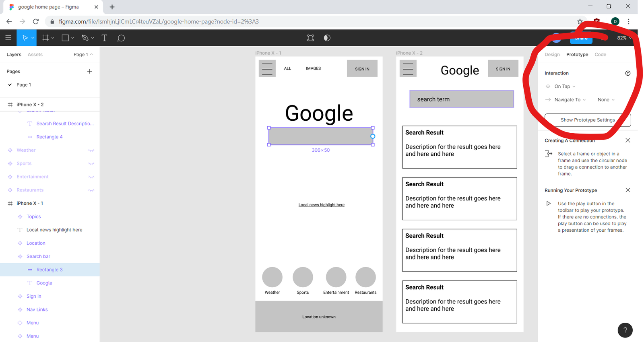Select the Frame tool
The height and width of the screenshot is (342, 644).
pos(46,38)
